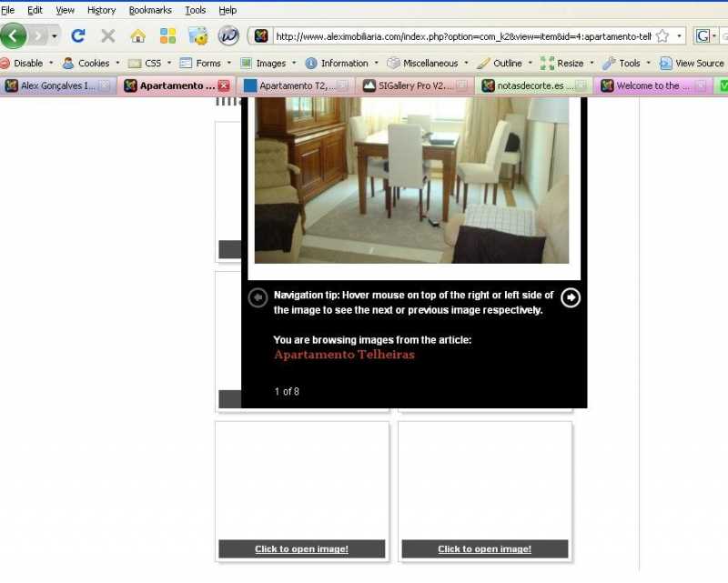Open the Tools menu in the menu bar

tap(195, 10)
